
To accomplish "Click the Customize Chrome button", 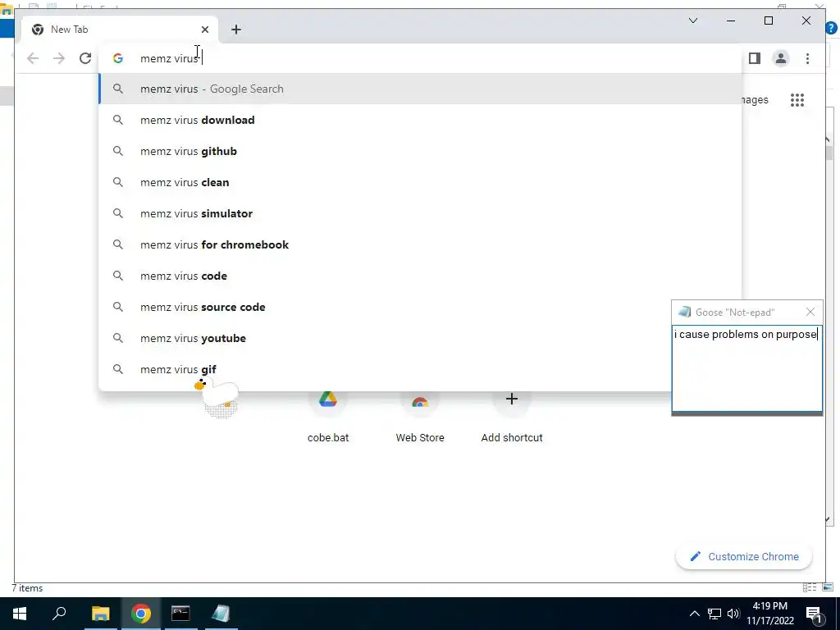I will [x=744, y=557].
